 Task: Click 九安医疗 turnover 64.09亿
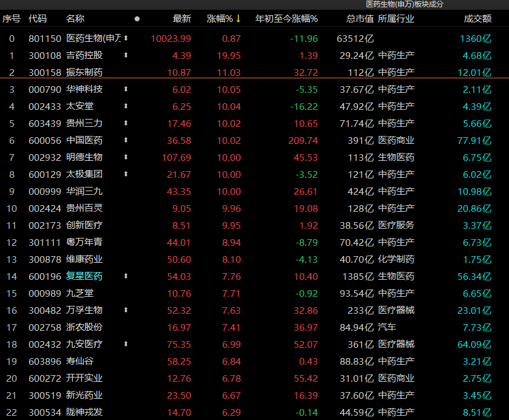click(x=474, y=344)
